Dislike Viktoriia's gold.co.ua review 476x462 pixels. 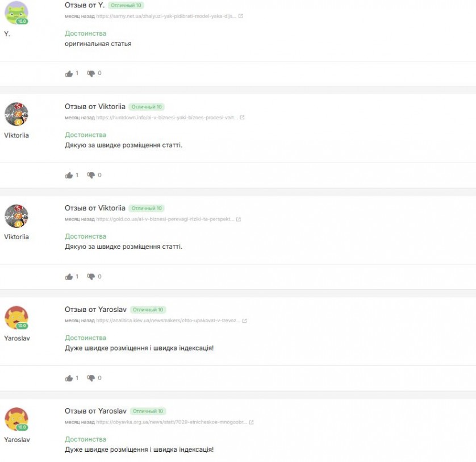click(91, 277)
